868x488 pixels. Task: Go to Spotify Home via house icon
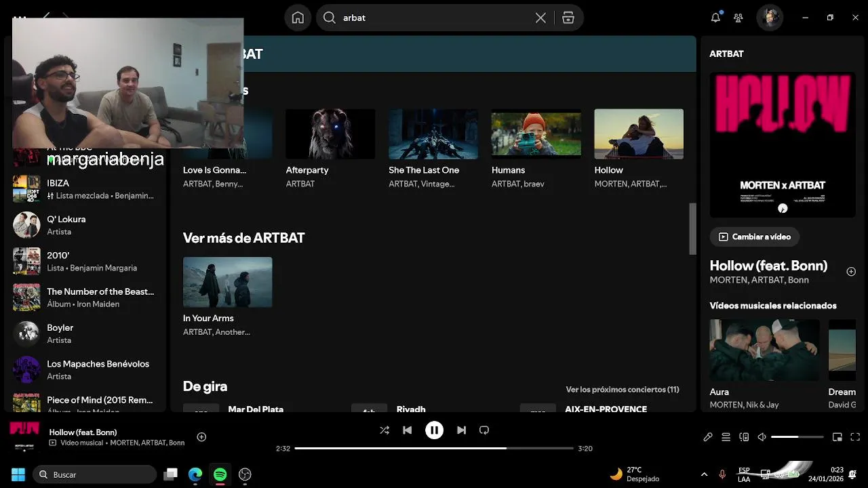tap(298, 18)
